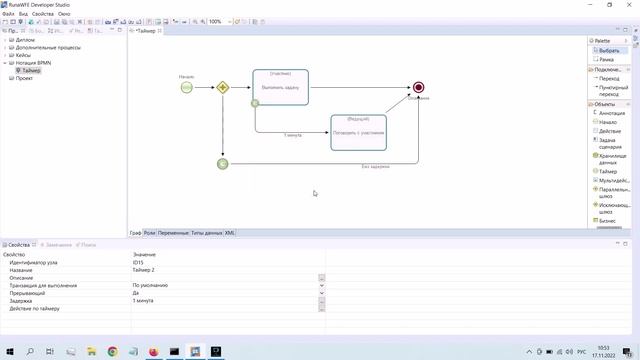Switch to the Роли editor tab

coord(149,233)
